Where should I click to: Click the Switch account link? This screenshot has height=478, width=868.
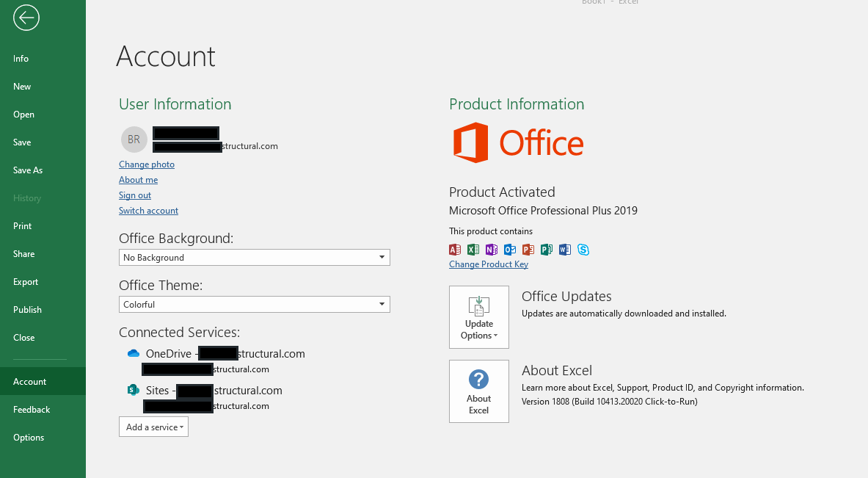click(148, 211)
